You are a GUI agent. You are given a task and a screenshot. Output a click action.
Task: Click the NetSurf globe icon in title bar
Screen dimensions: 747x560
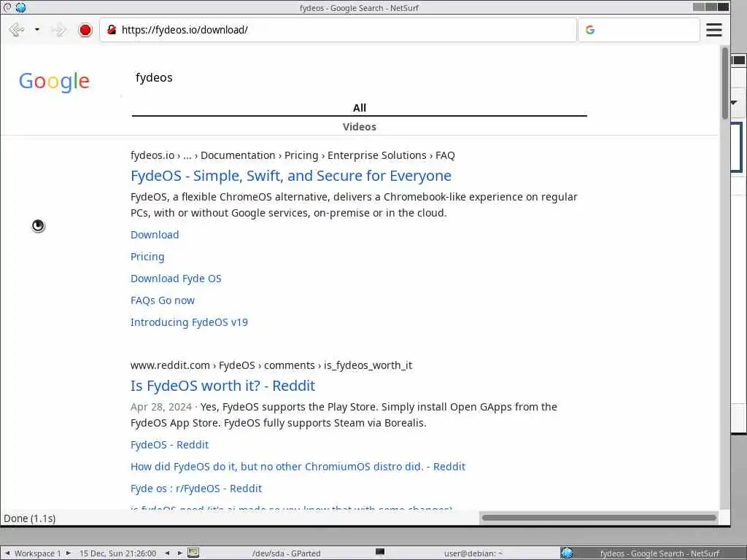coord(20,7)
